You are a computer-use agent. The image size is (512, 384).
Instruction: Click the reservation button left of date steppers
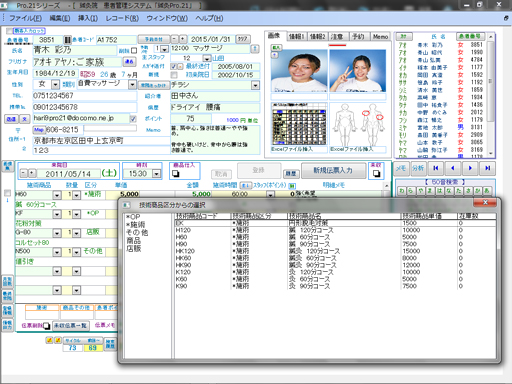[x=154, y=39]
